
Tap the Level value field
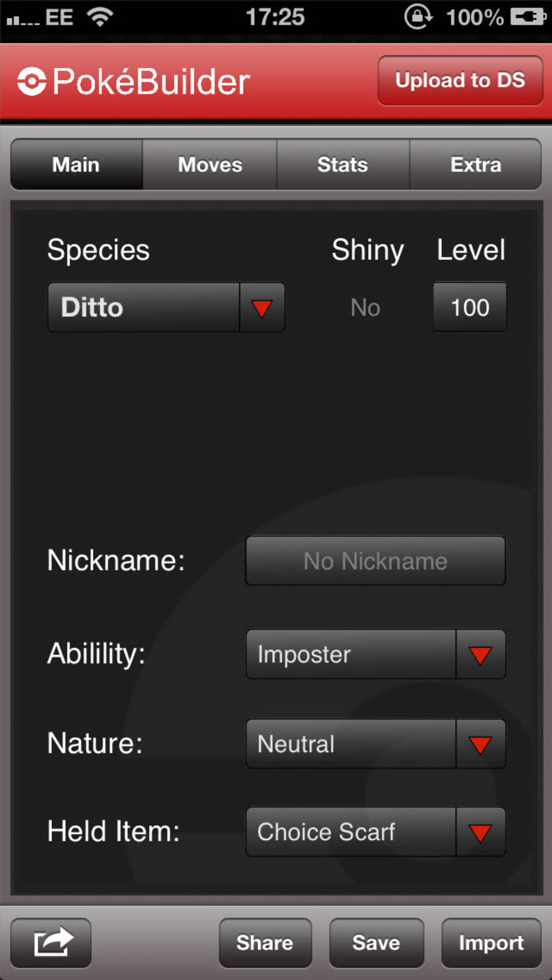(470, 307)
